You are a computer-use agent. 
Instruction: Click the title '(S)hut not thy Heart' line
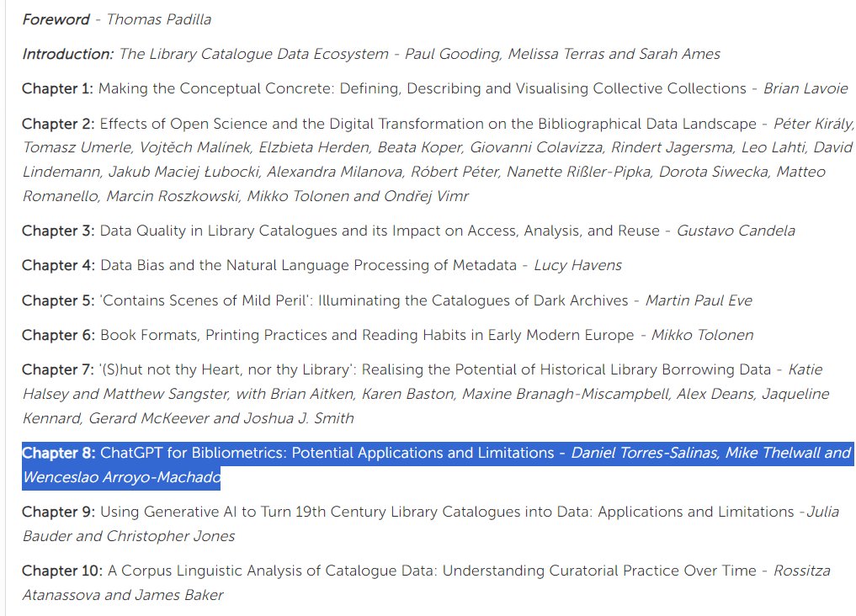point(435,370)
